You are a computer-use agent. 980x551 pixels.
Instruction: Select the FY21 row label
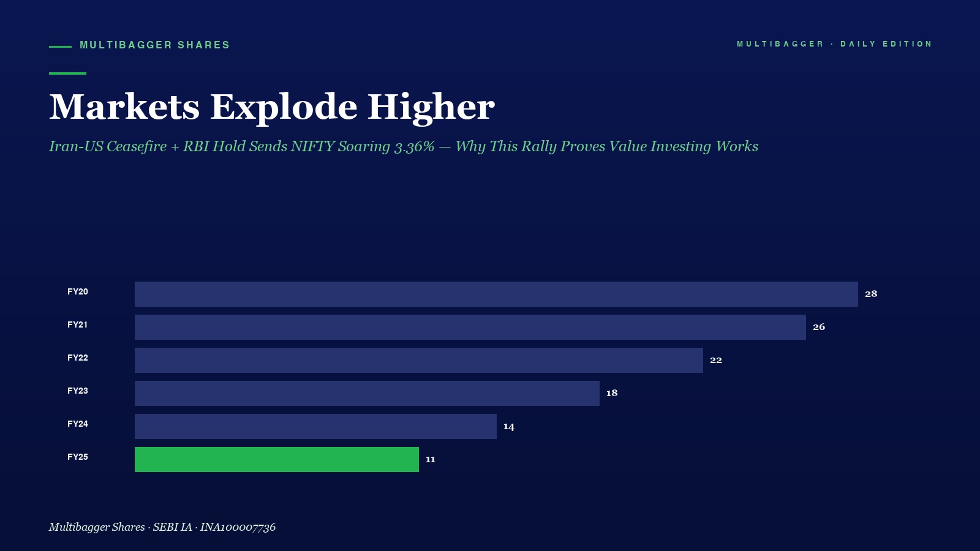coord(78,324)
